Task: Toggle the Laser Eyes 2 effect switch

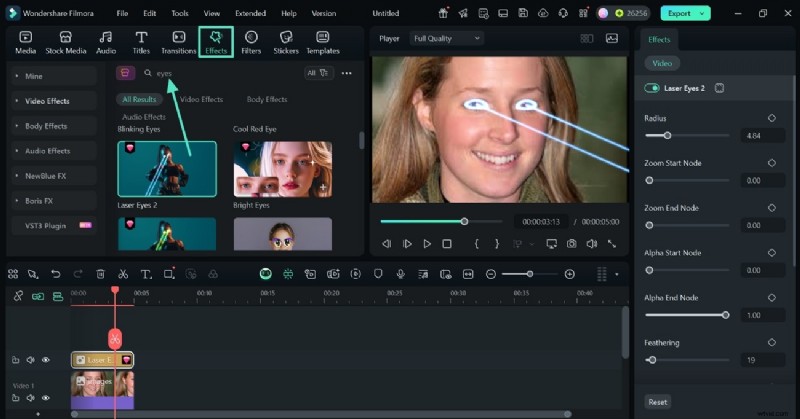Action: 652,88
